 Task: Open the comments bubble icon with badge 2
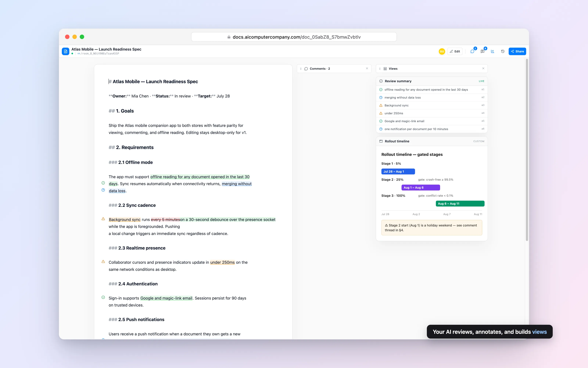472,51
